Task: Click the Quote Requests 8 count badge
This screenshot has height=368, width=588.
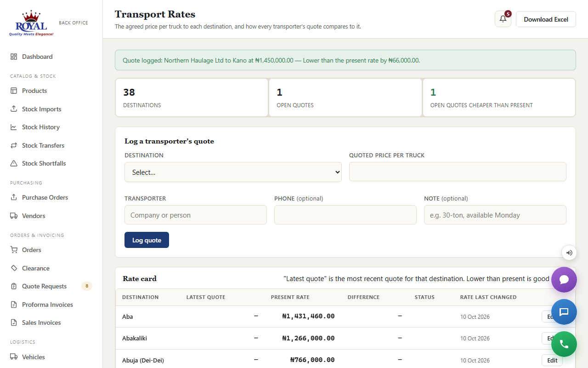Action: (x=87, y=286)
